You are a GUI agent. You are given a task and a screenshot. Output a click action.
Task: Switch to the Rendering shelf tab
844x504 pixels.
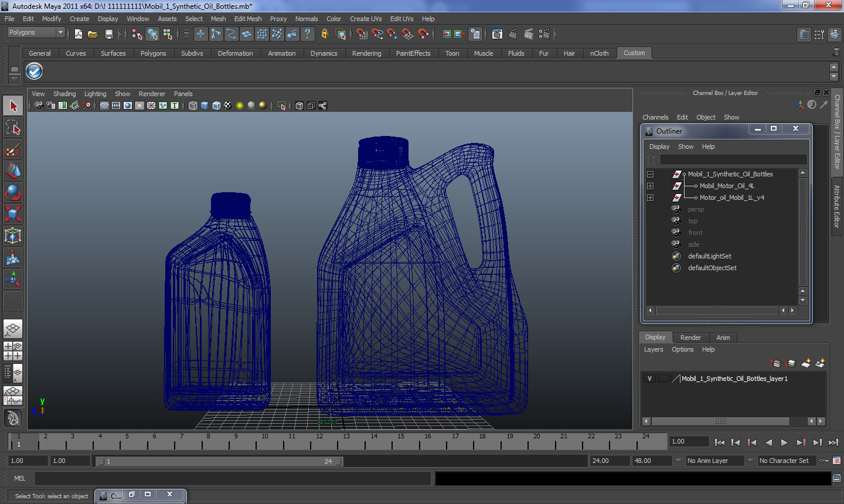pyautogui.click(x=366, y=53)
